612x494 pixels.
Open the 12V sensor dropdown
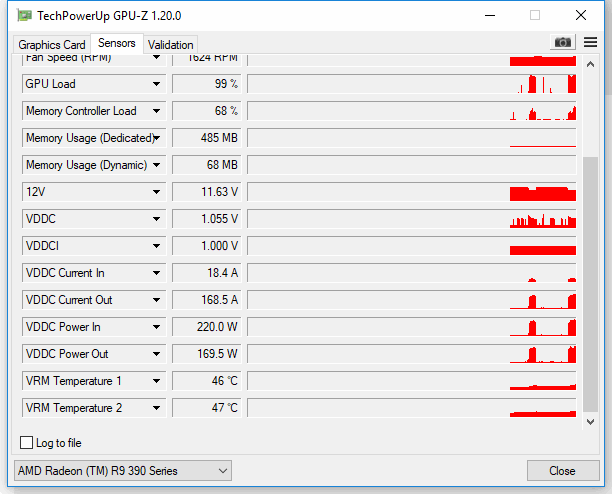pos(157,192)
